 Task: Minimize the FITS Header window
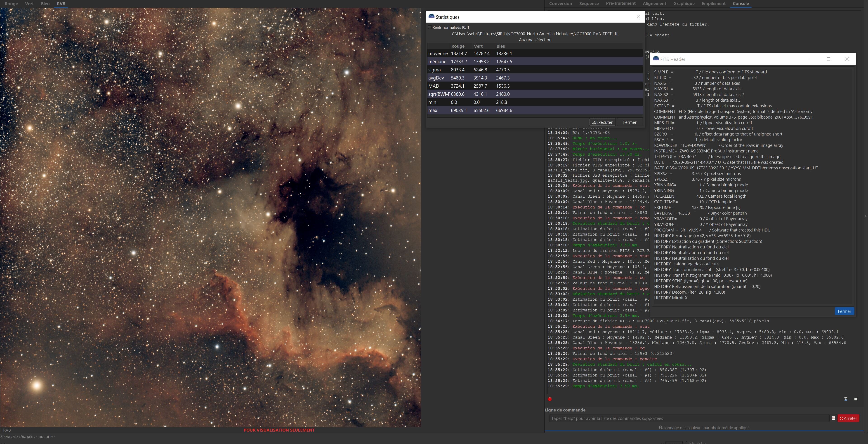point(810,59)
